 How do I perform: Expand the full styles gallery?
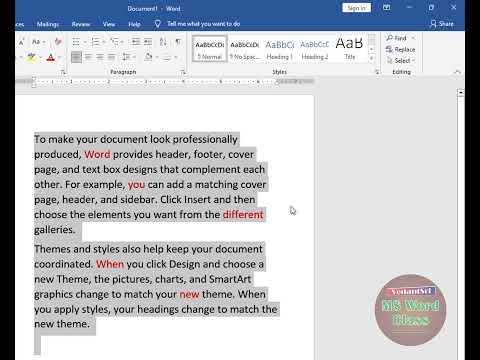(x=372, y=58)
